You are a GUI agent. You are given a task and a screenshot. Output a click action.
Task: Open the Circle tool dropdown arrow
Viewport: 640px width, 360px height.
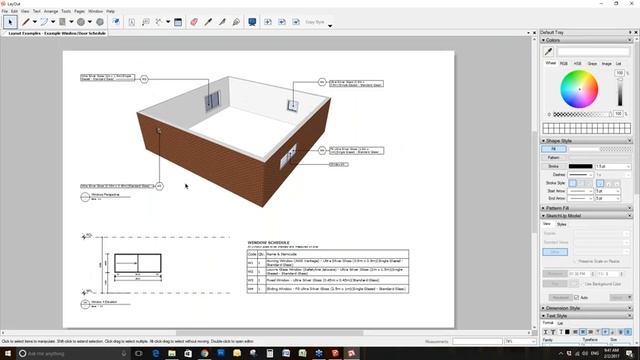coord(90,22)
